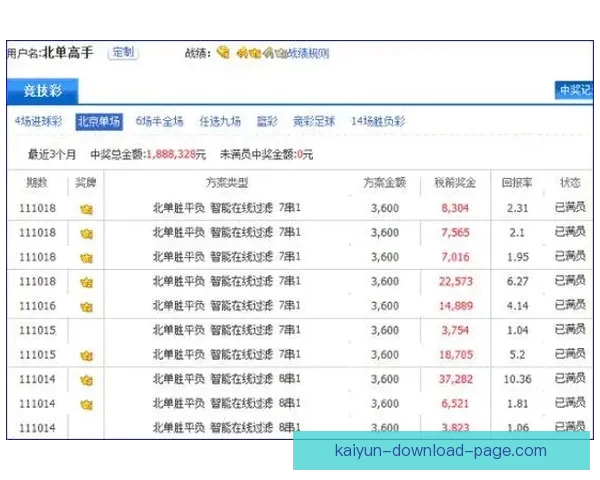Switch to the 4场进球彩 tab
600x480 pixels.
(38, 121)
